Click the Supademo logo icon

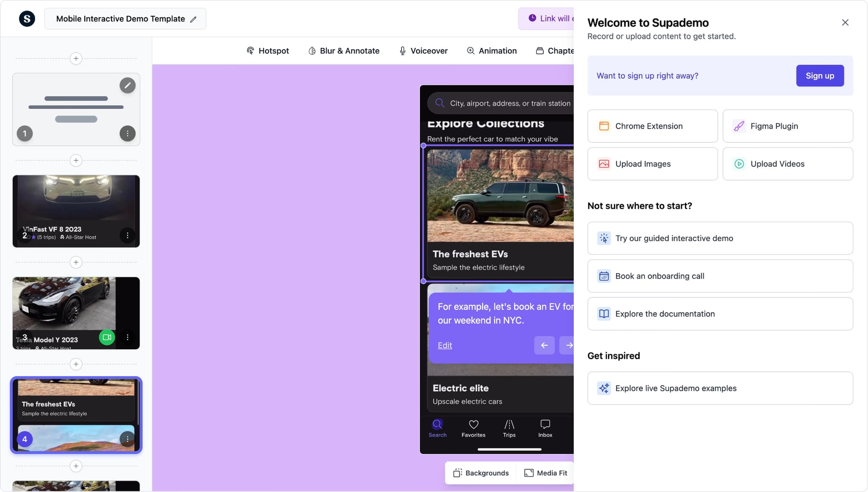(27, 19)
